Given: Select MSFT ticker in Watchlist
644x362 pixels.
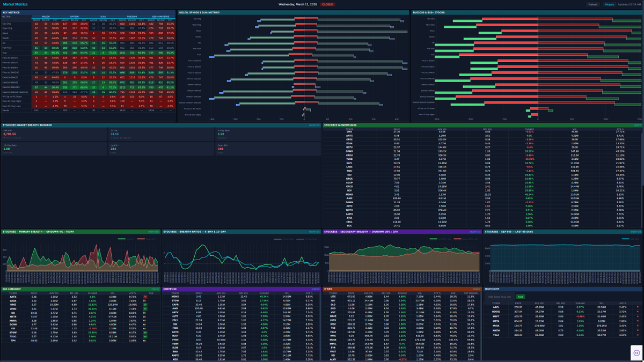Looking at the screenshot, I should 496,316.
